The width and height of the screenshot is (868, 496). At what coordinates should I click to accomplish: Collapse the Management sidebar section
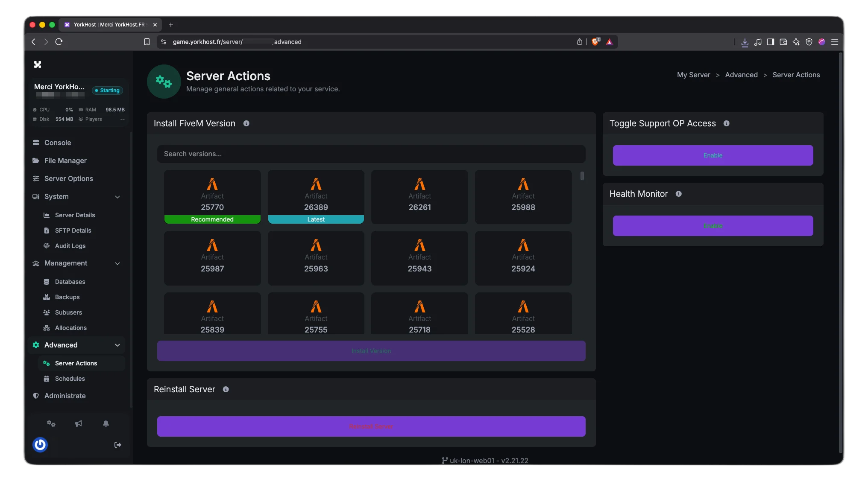117,263
